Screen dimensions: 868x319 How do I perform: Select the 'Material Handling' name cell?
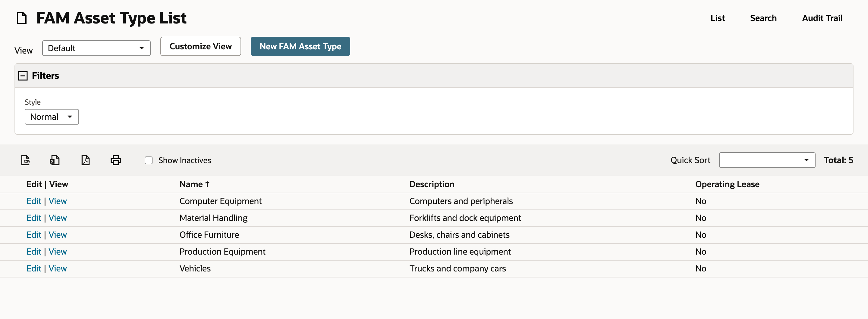click(213, 218)
